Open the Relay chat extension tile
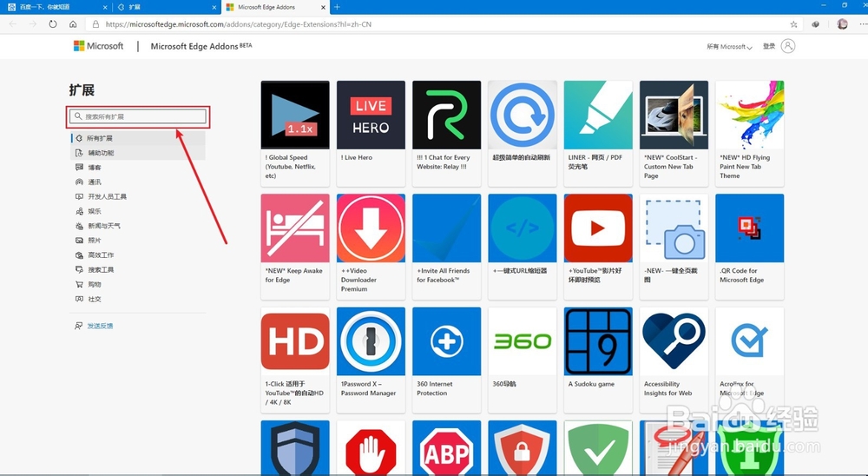Image resolution: width=868 pixels, height=476 pixels. tap(447, 133)
